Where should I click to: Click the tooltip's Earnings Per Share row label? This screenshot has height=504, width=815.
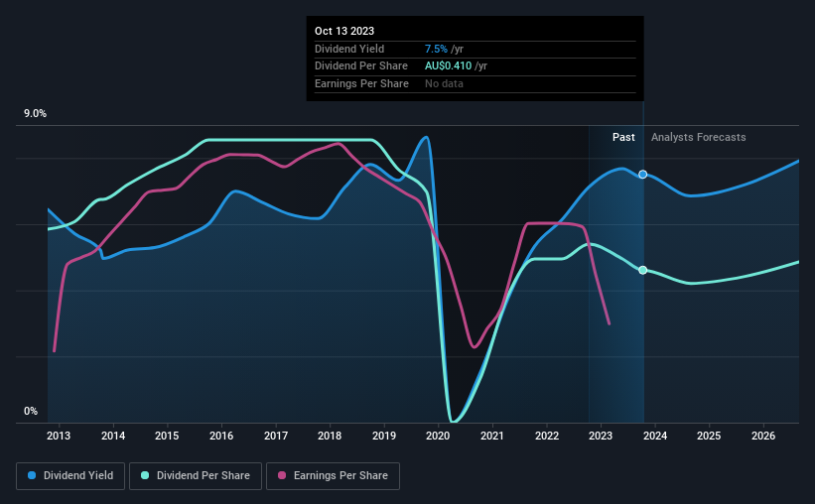pyautogui.click(x=361, y=83)
